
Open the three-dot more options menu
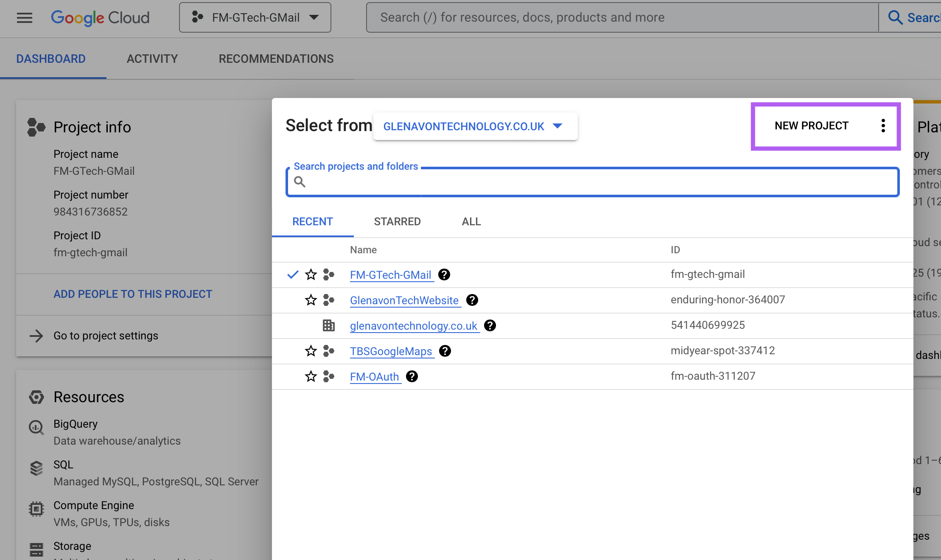883,126
